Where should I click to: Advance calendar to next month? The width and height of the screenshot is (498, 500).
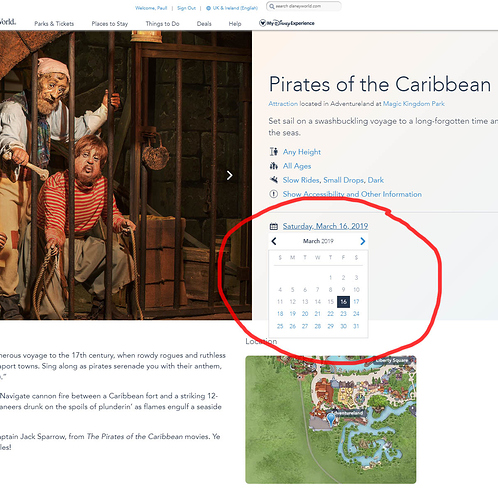(363, 241)
